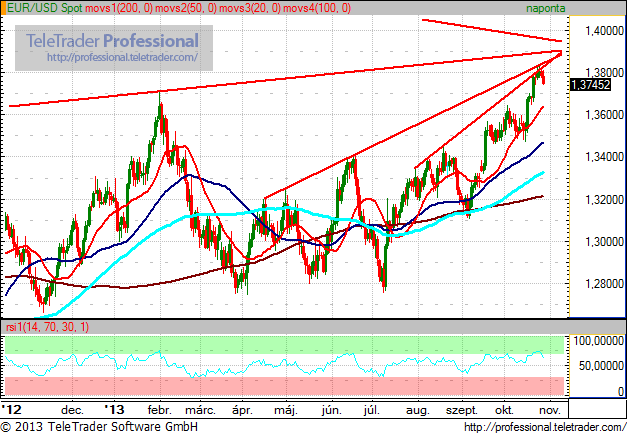
Task: Click the 1,40000 price axis label
Action: click(x=604, y=30)
